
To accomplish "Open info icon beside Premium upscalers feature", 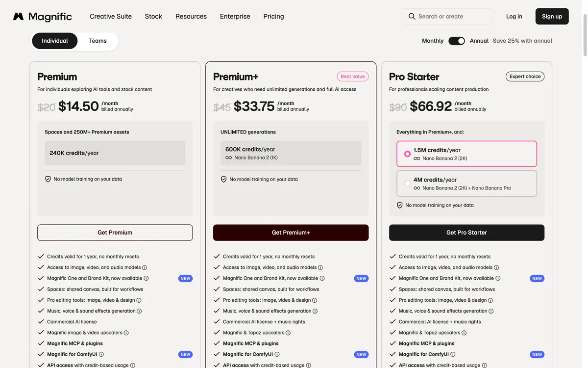I will coord(126,333).
